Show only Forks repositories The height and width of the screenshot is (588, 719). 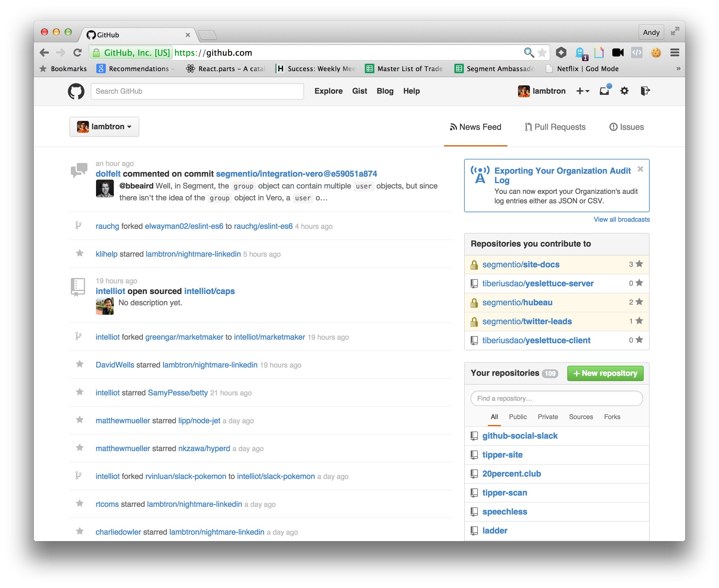click(612, 417)
